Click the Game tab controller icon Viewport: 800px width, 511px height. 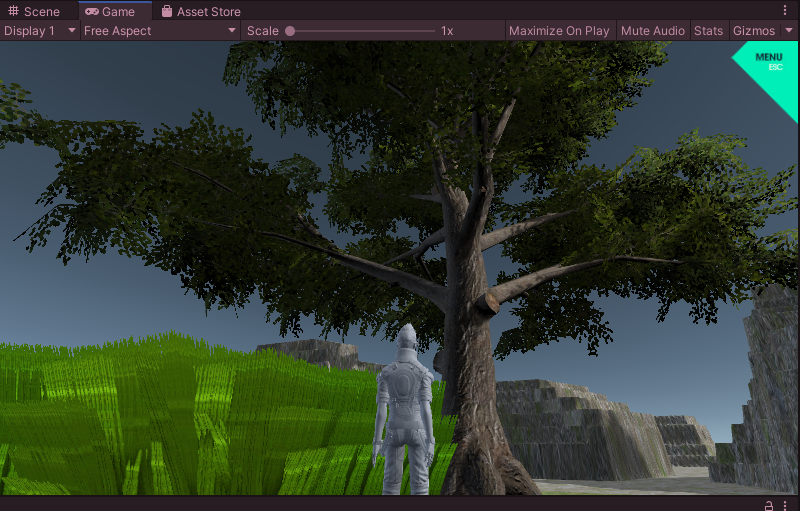click(x=92, y=11)
